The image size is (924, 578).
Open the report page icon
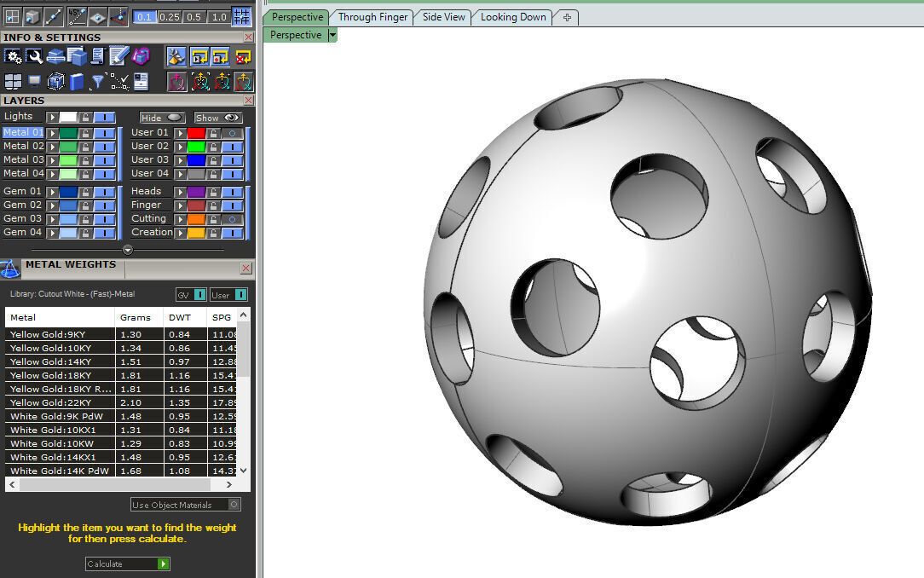[x=141, y=81]
